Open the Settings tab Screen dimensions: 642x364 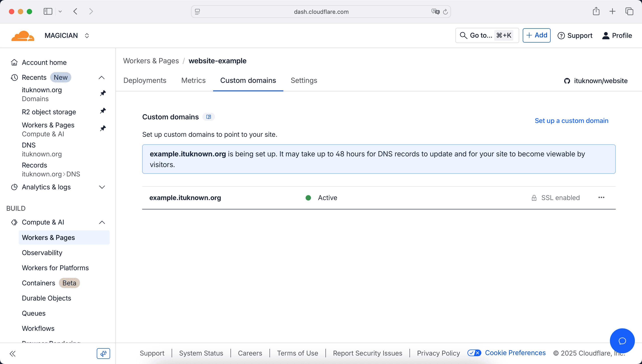pos(304,80)
